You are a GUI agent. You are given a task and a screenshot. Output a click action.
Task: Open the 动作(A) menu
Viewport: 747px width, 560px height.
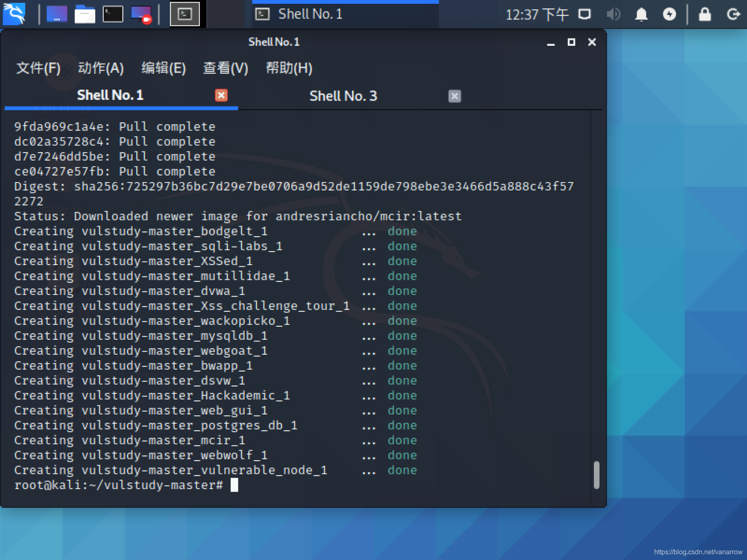[101, 68]
